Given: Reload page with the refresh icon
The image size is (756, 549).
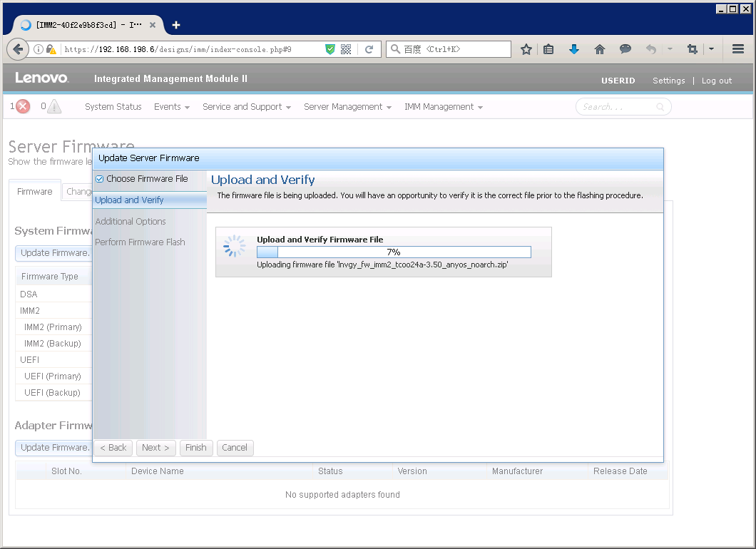Looking at the screenshot, I should tap(369, 49).
